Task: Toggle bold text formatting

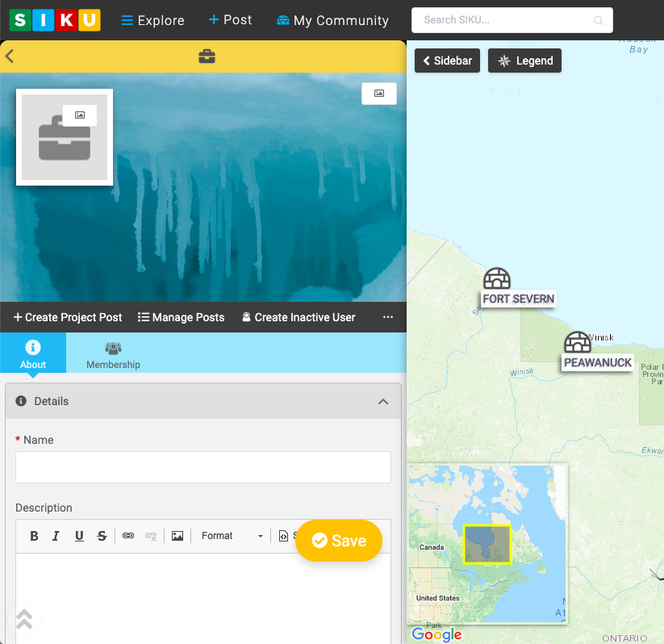Action: [x=34, y=536]
